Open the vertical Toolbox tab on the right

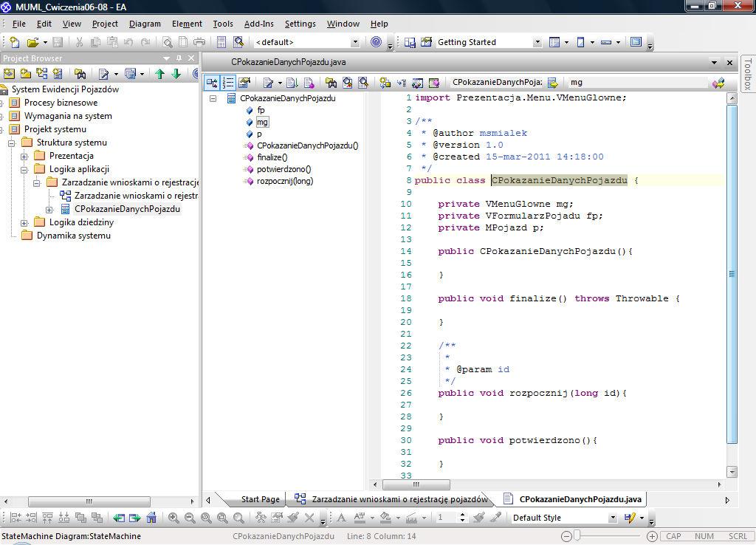(748, 73)
